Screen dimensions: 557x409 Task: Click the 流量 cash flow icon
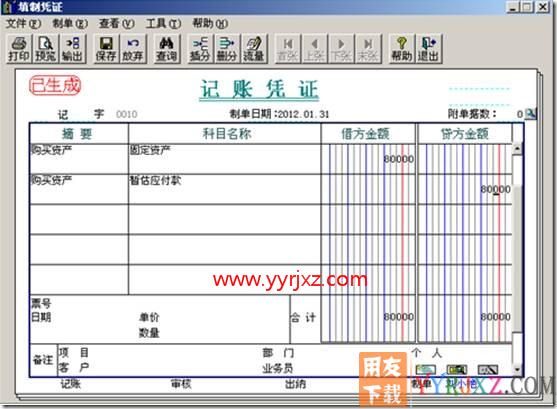[254, 49]
